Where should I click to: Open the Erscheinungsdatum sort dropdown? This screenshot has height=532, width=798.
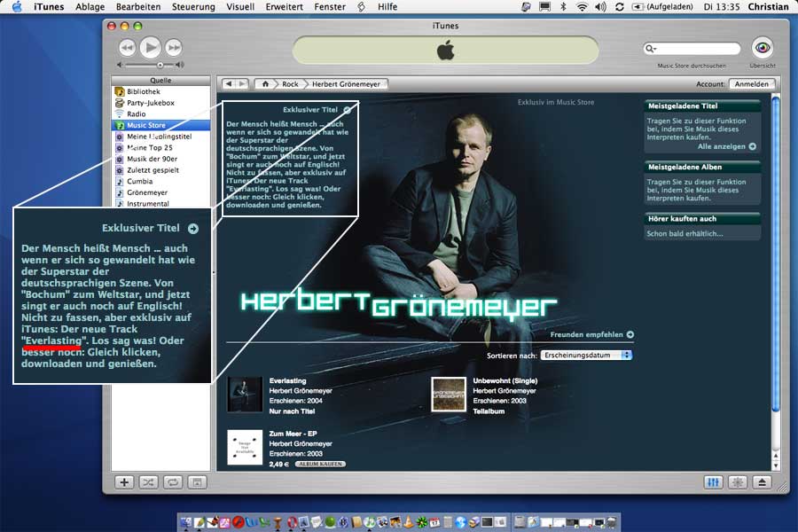[x=586, y=355]
